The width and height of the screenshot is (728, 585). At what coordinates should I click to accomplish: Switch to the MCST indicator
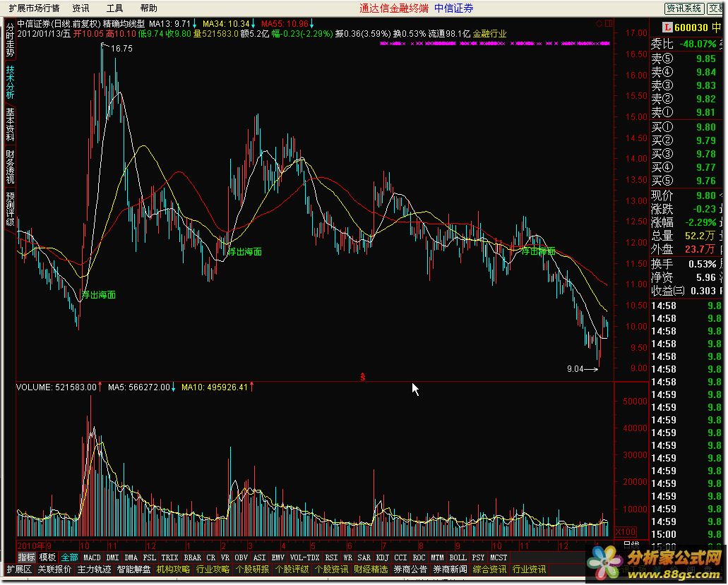tap(499, 557)
